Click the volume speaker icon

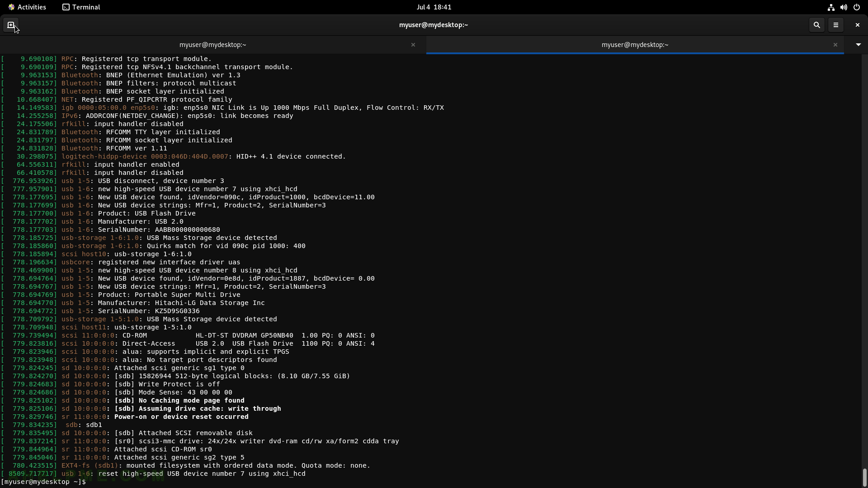[844, 7]
